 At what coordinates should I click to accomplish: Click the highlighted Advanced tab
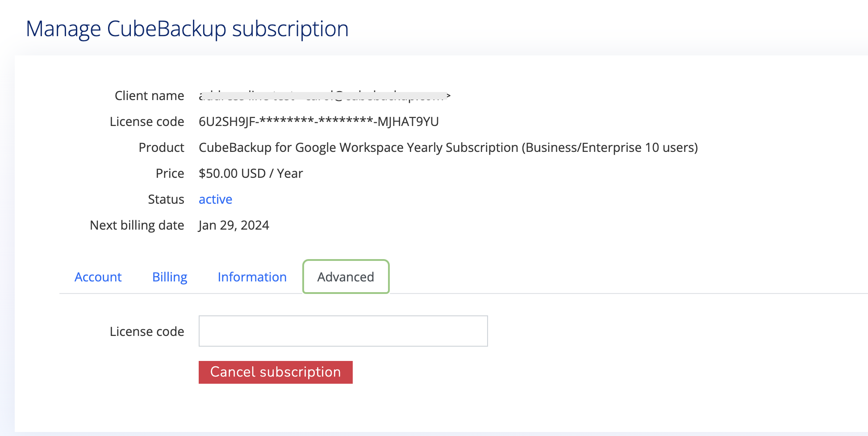tap(346, 277)
